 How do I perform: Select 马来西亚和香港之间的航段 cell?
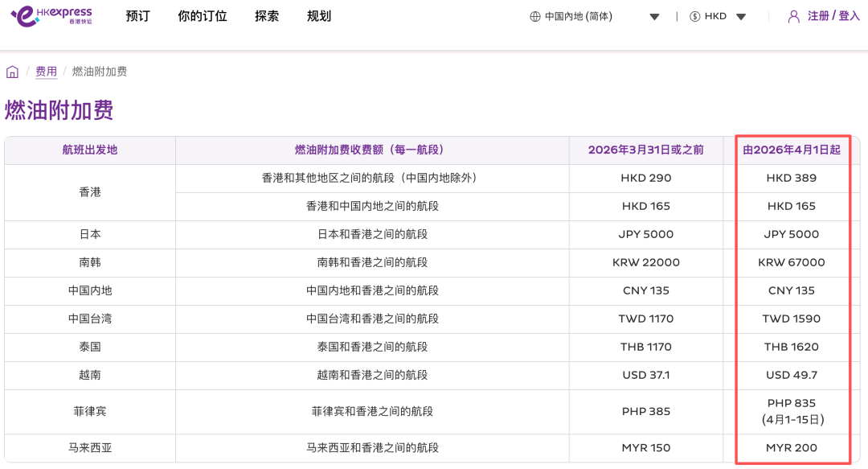372,448
